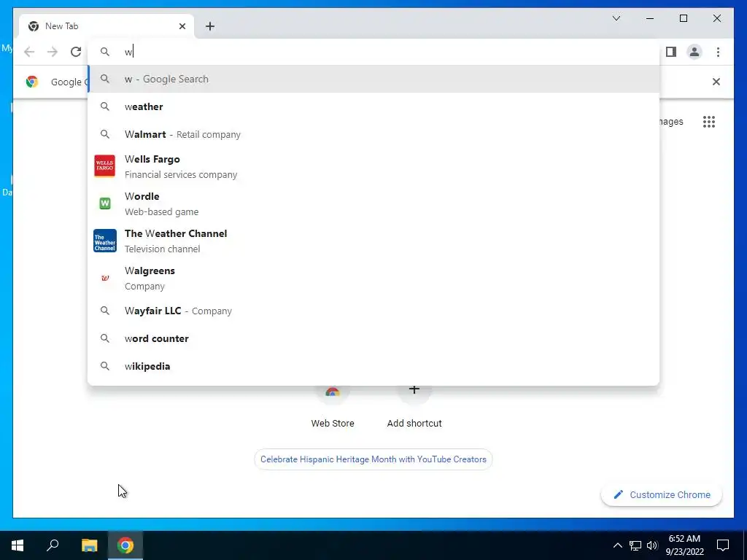747x560 pixels.
Task: Click the browser forward arrow
Action: [x=53, y=52]
